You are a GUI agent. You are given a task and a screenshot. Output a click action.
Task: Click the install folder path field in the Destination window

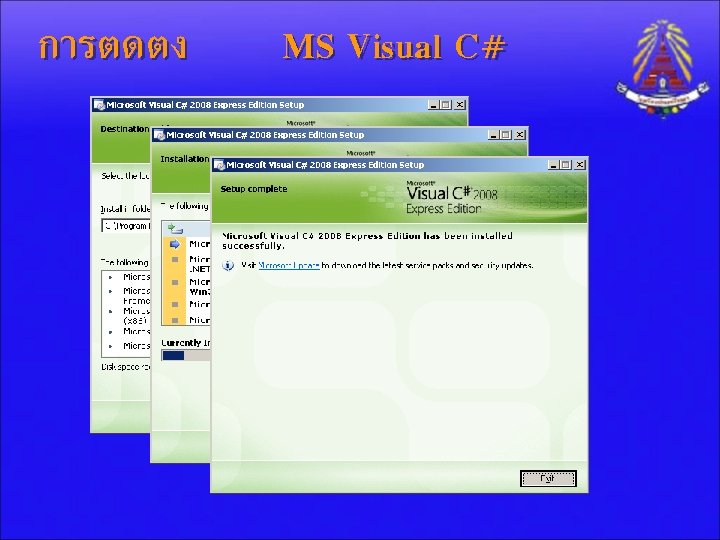[x=126, y=225]
